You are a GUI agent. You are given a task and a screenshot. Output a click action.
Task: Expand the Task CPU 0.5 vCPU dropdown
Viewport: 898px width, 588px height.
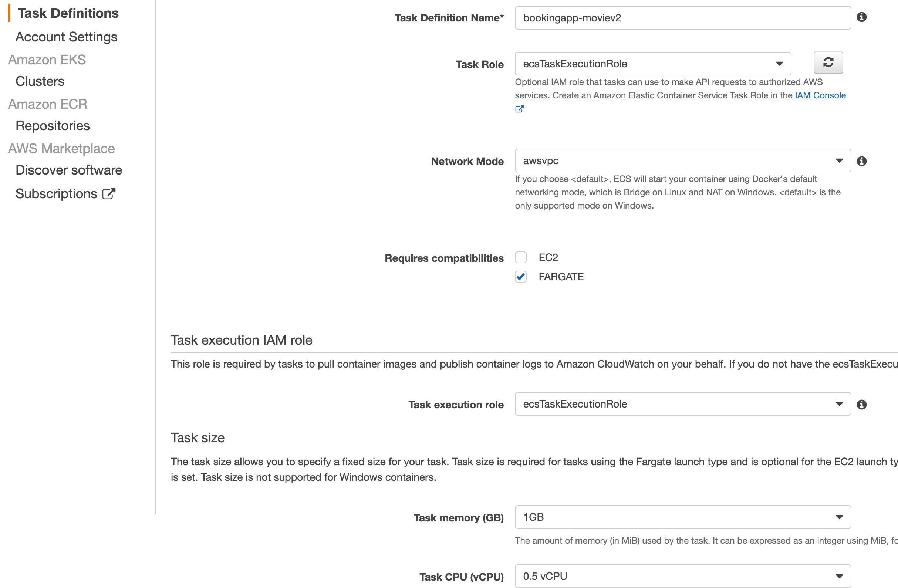(x=682, y=576)
